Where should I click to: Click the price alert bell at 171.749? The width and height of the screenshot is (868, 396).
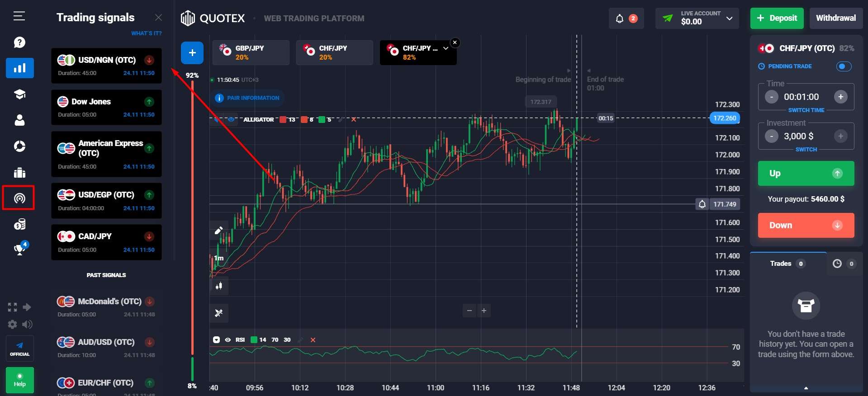pyautogui.click(x=702, y=204)
